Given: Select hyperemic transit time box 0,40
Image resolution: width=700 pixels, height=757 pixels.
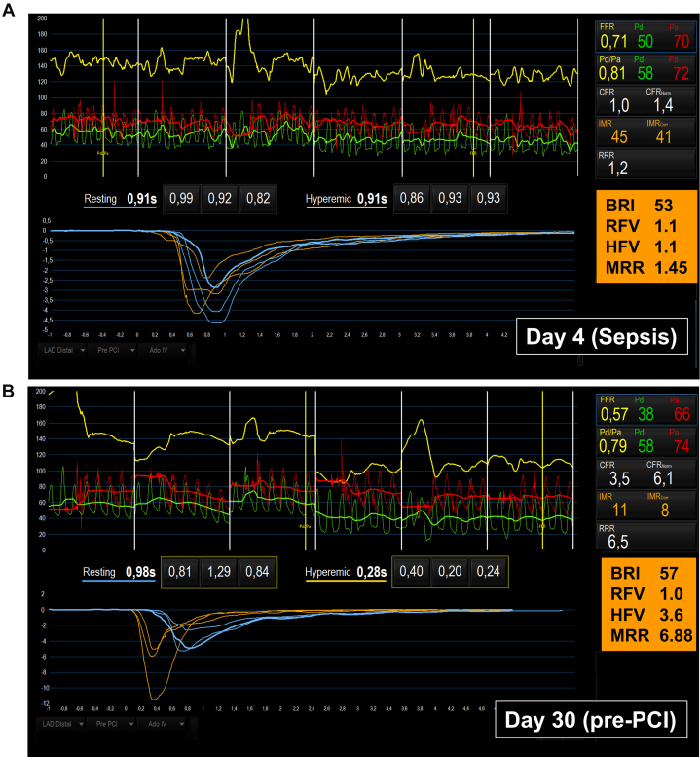Looking at the screenshot, I should click(x=411, y=572).
